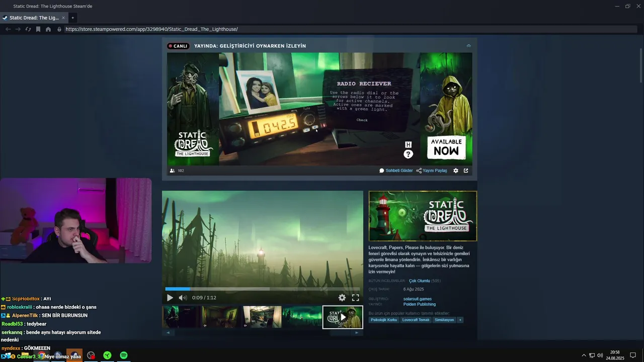The width and height of the screenshot is (644, 362).
Task: Close the Static Dread browser tab
Action: click(63, 18)
